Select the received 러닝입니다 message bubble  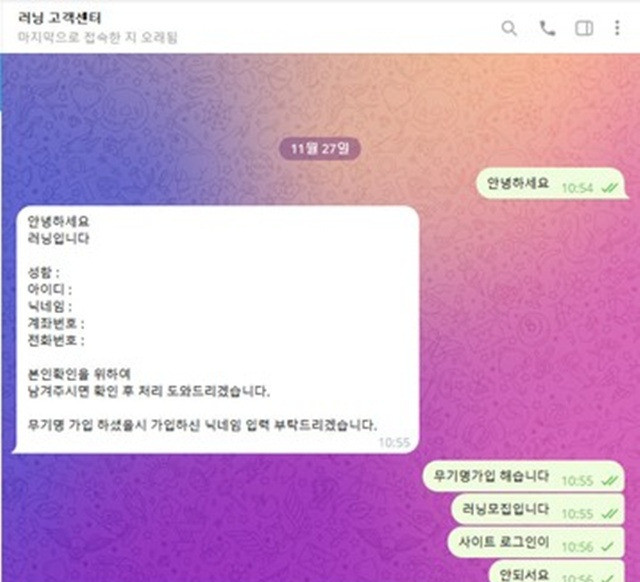216,329
